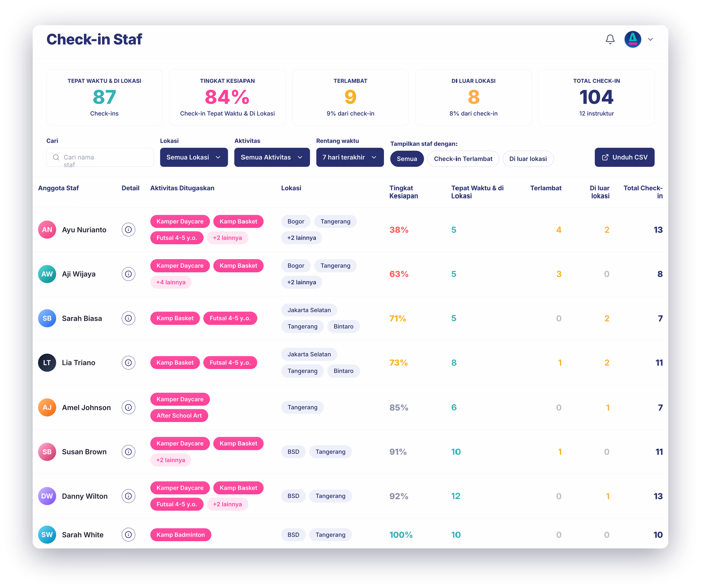This screenshot has width=701, height=588.
Task: Show detail info for Amel Johnson
Action: coord(129,408)
